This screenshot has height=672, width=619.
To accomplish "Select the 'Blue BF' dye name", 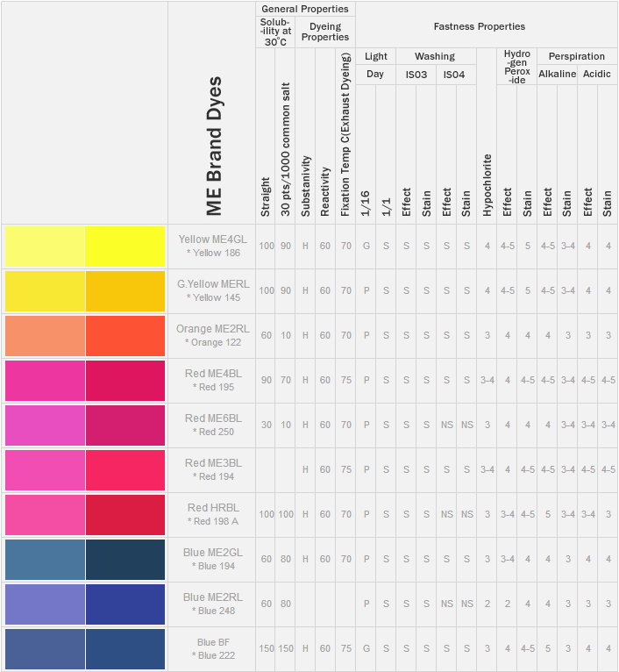I will (x=213, y=642).
